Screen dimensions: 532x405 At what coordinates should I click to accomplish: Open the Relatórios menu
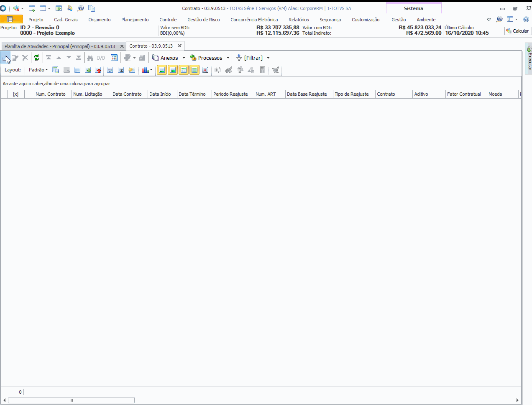299,20
